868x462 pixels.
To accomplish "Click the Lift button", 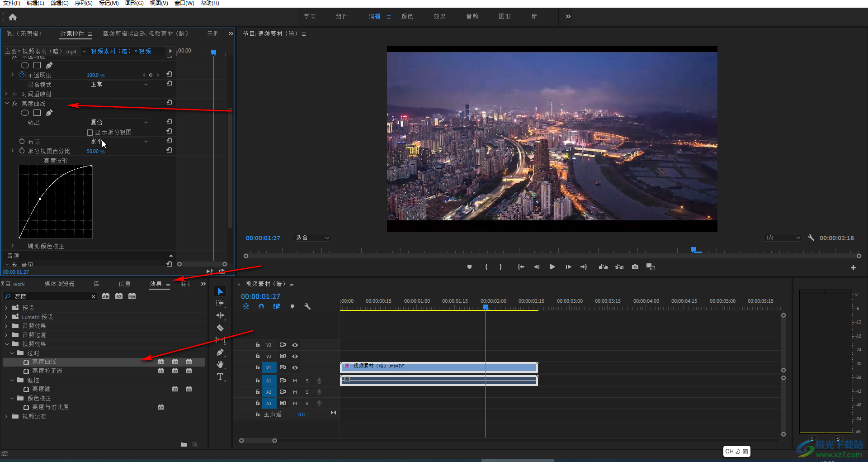I will pos(603,267).
